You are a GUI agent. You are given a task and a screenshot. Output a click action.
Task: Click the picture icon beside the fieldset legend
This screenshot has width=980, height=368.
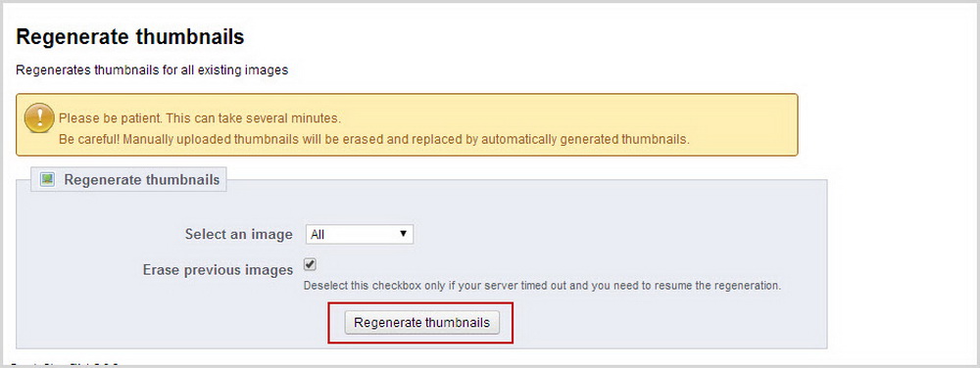(47, 180)
